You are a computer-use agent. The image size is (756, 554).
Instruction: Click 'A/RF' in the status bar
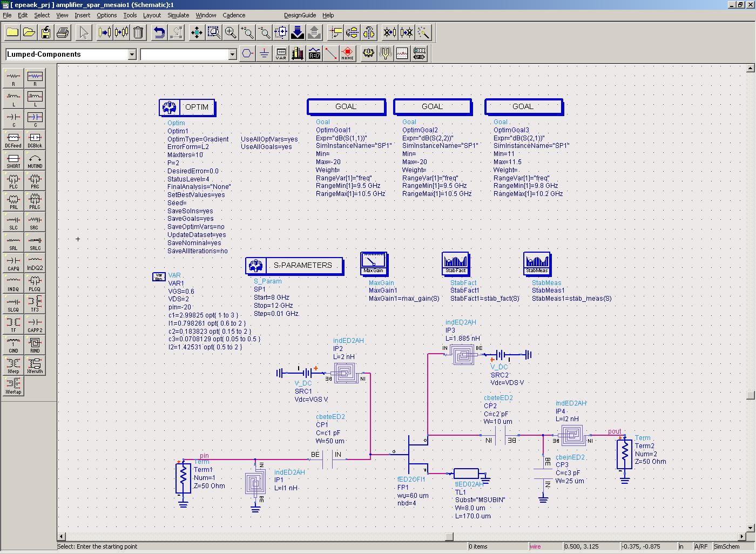tap(701, 546)
